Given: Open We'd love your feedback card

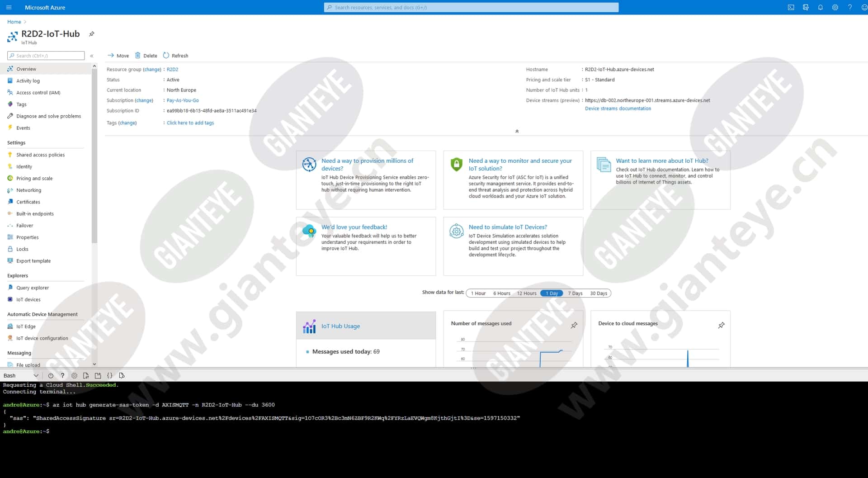Looking at the screenshot, I should [x=366, y=246].
